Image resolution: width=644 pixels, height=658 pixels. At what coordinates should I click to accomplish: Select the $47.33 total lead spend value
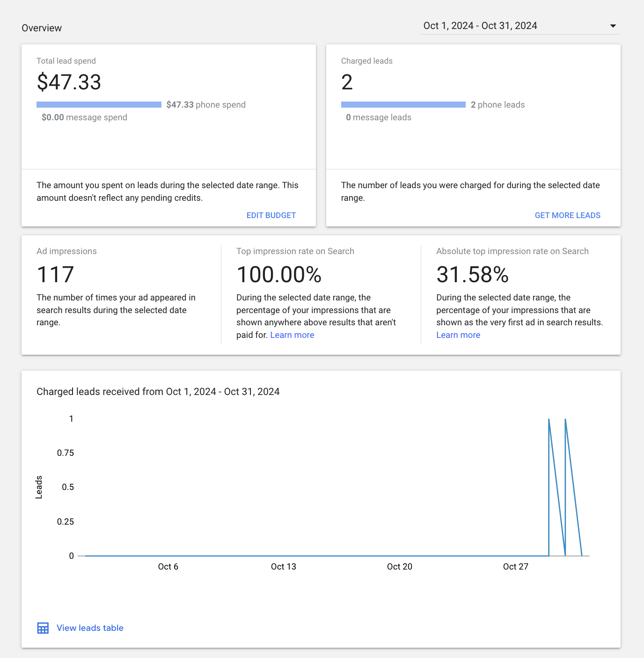coord(69,82)
